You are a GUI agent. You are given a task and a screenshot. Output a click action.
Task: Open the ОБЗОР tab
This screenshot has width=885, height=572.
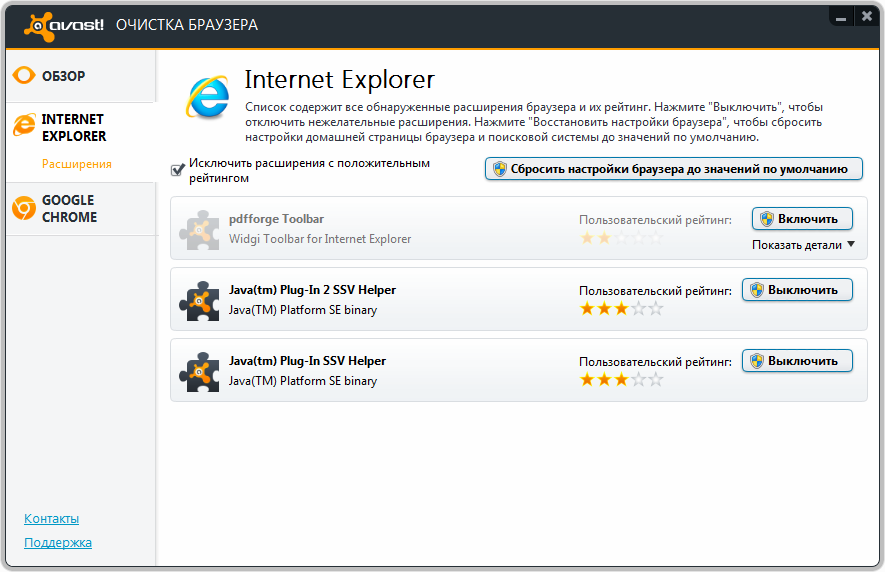coord(63,76)
